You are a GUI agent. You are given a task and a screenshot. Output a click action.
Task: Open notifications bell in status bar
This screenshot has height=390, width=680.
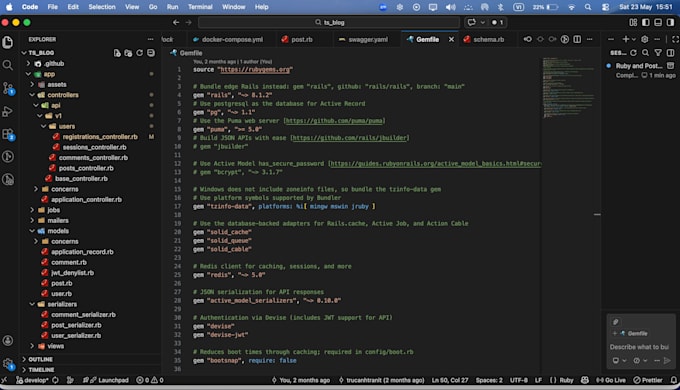tap(674, 380)
